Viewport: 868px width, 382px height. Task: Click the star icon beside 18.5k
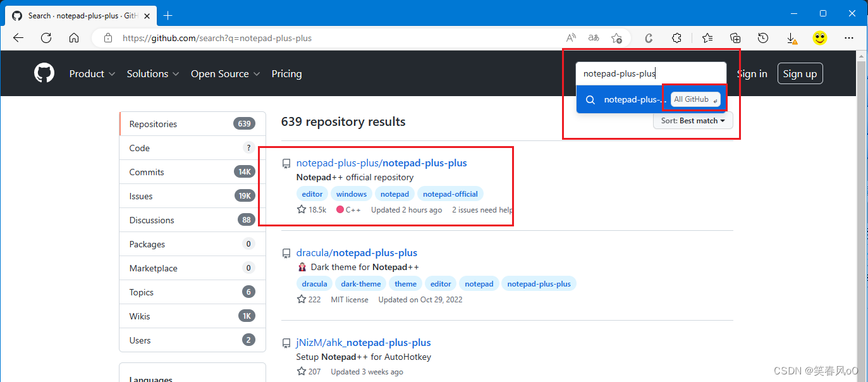(302, 209)
